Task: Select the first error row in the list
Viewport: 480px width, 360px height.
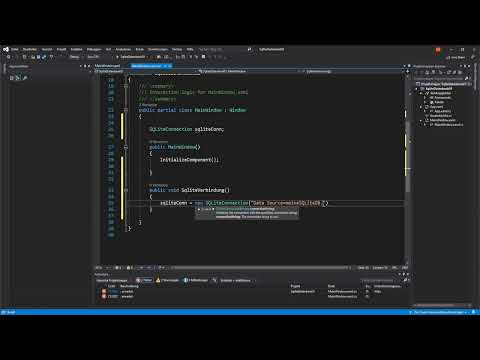Action: [x=252, y=291]
